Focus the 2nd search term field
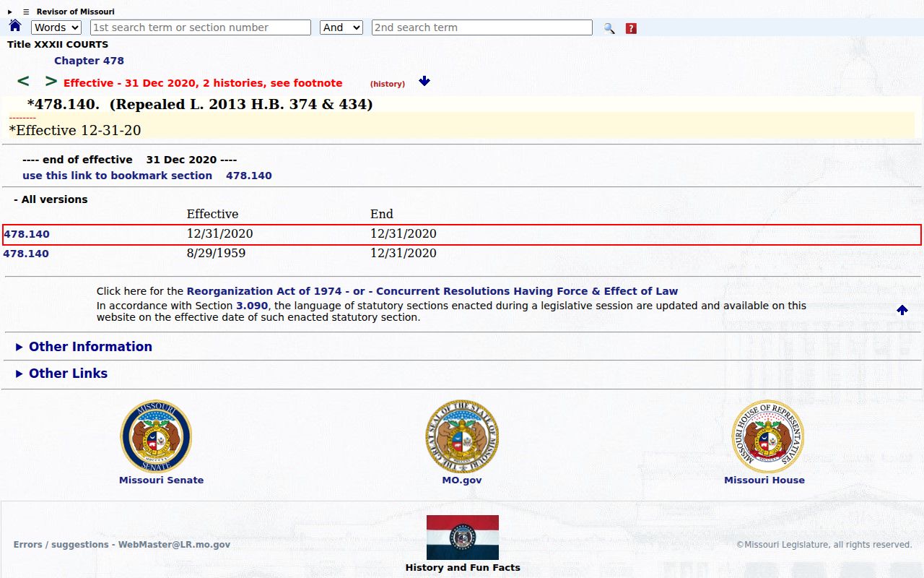This screenshot has height=578, width=924. [482, 27]
